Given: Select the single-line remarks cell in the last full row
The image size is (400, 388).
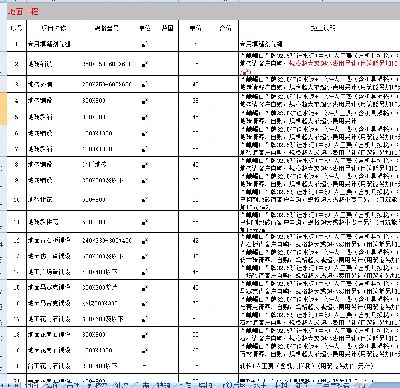Looking at the screenshot, I should [x=319, y=366].
